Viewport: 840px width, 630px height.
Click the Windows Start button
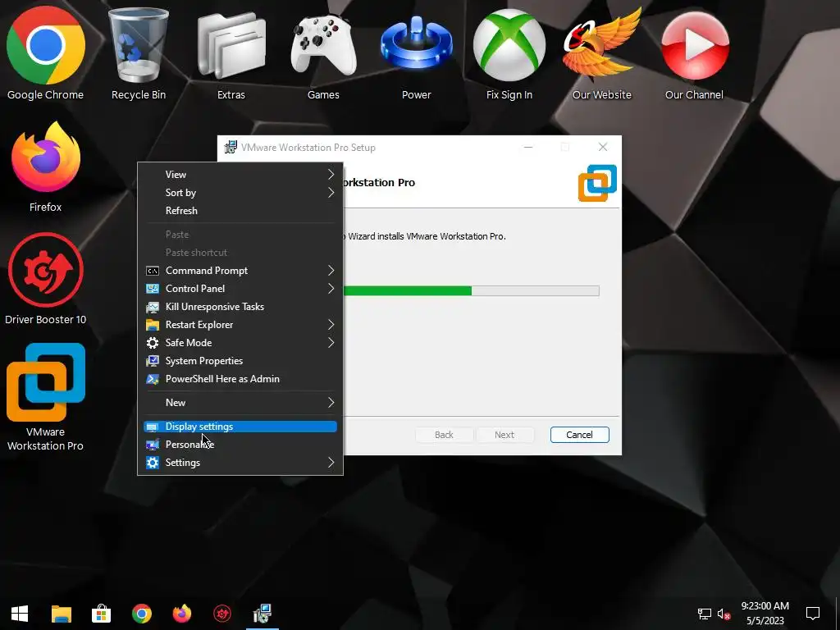click(20, 614)
